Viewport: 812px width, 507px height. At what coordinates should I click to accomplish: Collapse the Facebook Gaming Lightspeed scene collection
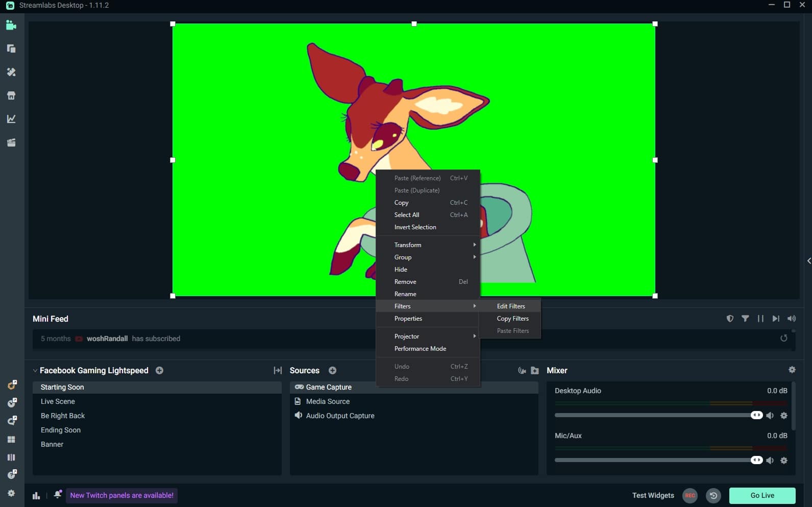click(35, 371)
